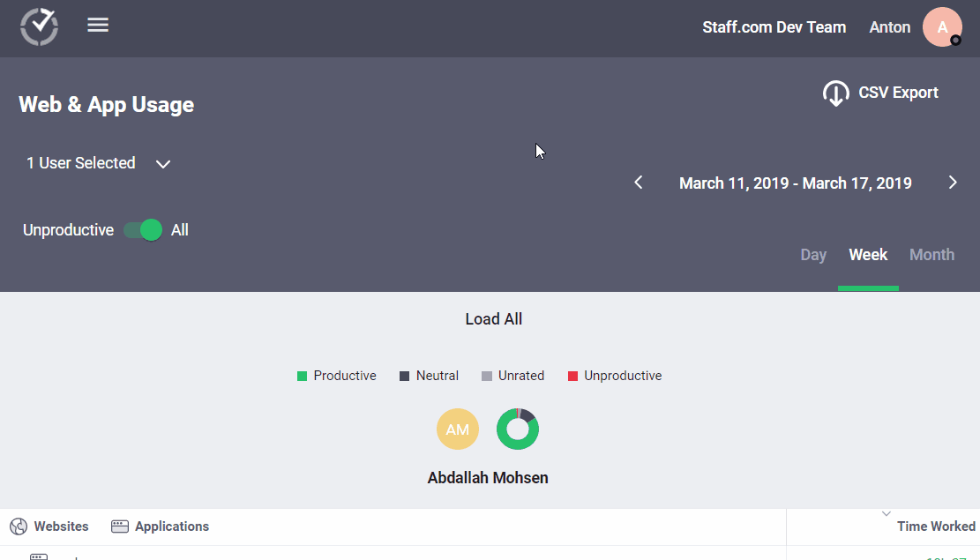Click the Load All button

(x=493, y=319)
